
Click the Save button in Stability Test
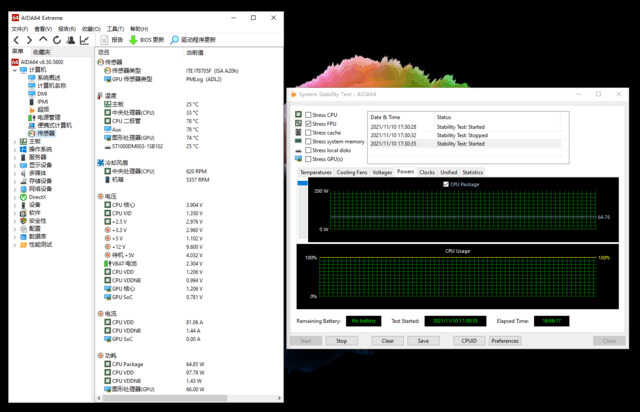point(423,341)
